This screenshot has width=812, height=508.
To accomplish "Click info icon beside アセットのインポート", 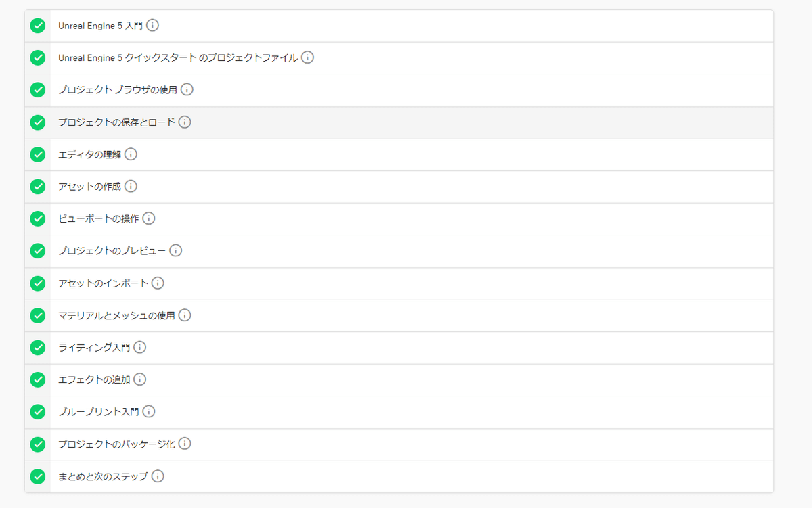I will pyautogui.click(x=158, y=283).
